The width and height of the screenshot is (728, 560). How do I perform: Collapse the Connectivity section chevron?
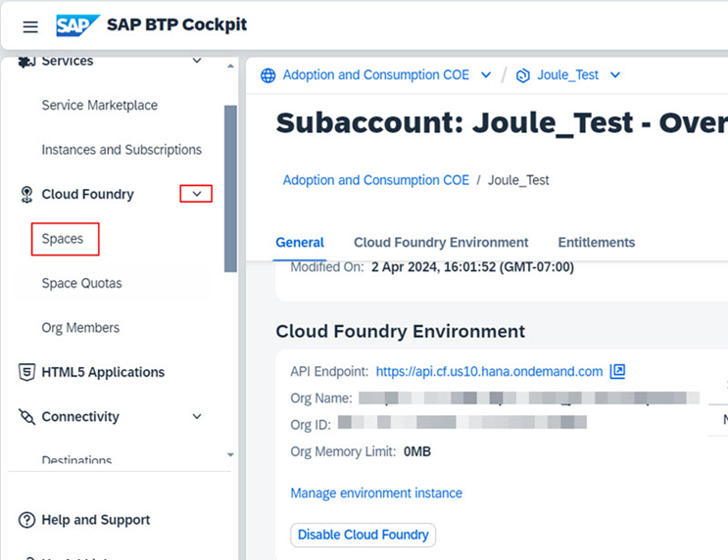point(196,417)
